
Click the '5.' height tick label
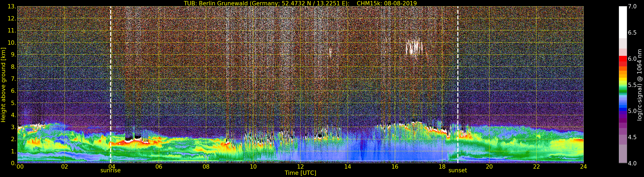click(x=13, y=103)
